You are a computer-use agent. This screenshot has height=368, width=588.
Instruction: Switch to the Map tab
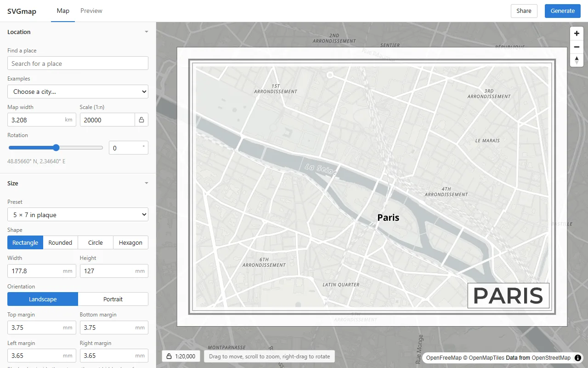63,11
